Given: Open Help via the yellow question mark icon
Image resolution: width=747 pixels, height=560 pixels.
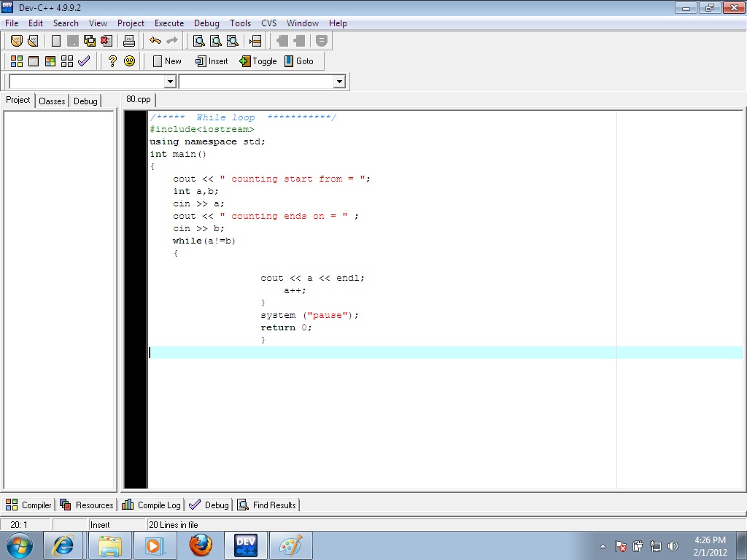Looking at the screenshot, I should (x=112, y=61).
